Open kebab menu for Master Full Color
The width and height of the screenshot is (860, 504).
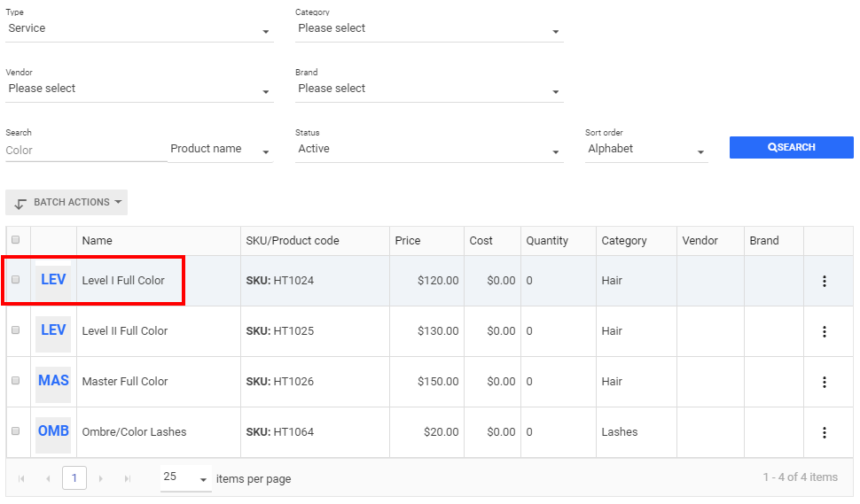pyautogui.click(x=824, y=382)
